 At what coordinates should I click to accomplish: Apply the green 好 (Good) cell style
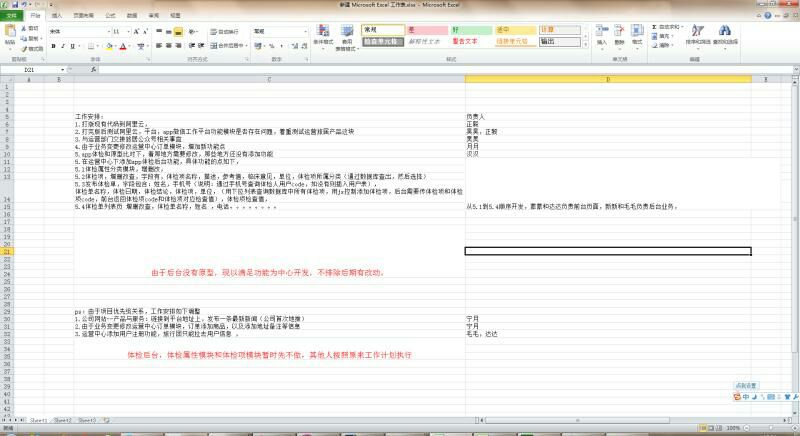[x=471, y=31]
